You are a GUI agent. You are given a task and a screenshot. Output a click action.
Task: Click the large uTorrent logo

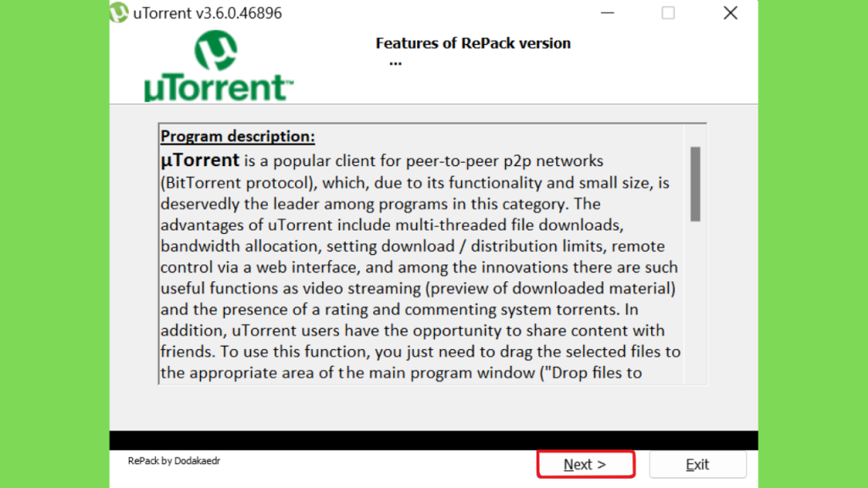pyautogui.click(x=219, y=66)
